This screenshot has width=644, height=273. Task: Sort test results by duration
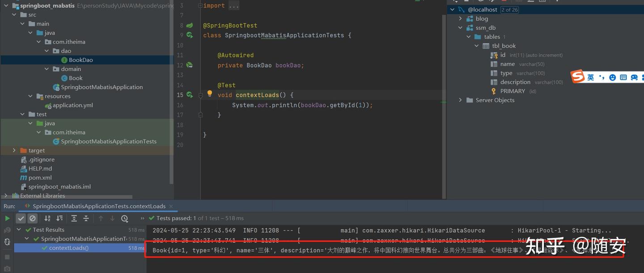(59, 218)
